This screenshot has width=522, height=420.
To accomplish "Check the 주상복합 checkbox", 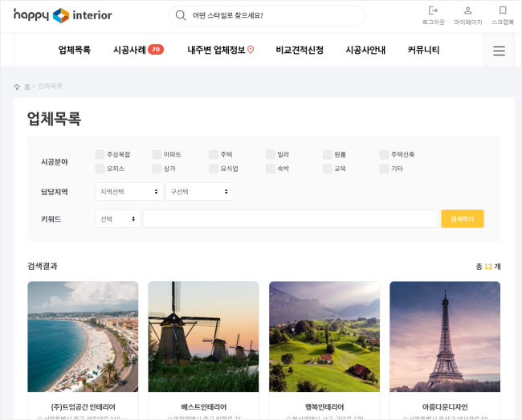I will pyautogui.click(x=100, y=154).
